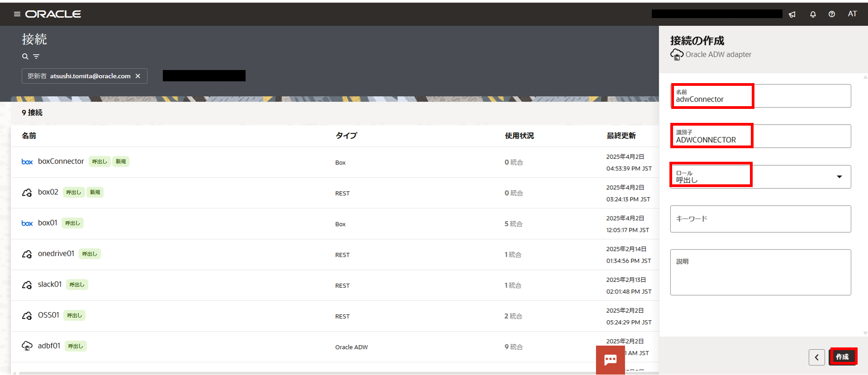
Task: Remove the 更新者 filter chip
Action: [x=138, y=76]
